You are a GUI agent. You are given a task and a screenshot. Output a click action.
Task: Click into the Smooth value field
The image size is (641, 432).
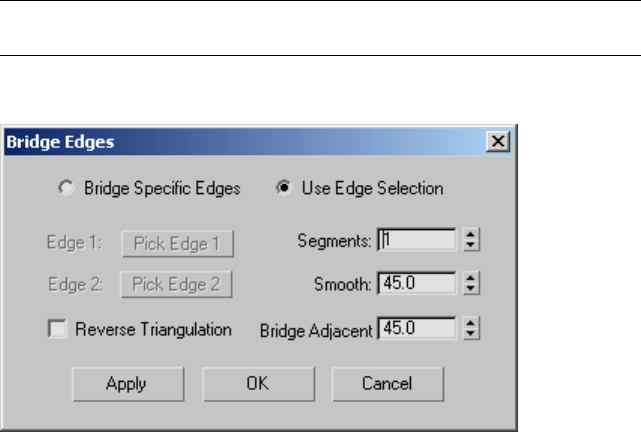(x=415, y=284)
